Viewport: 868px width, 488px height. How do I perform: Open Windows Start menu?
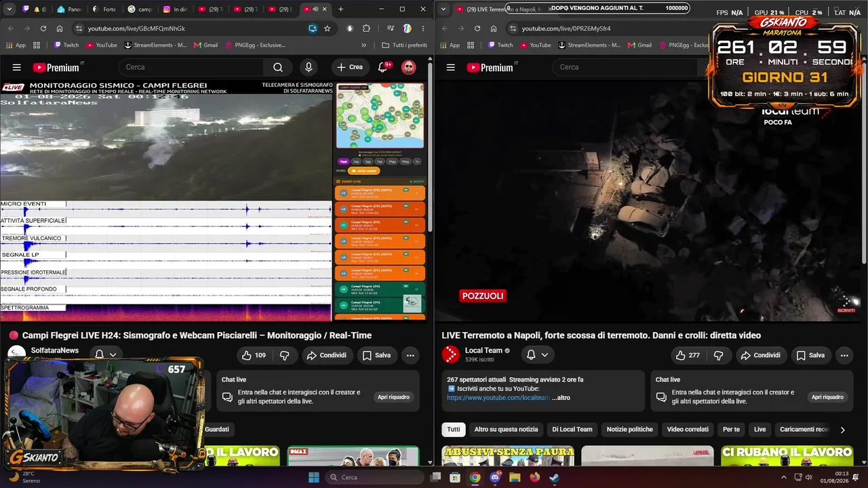[x=314, y=477]
